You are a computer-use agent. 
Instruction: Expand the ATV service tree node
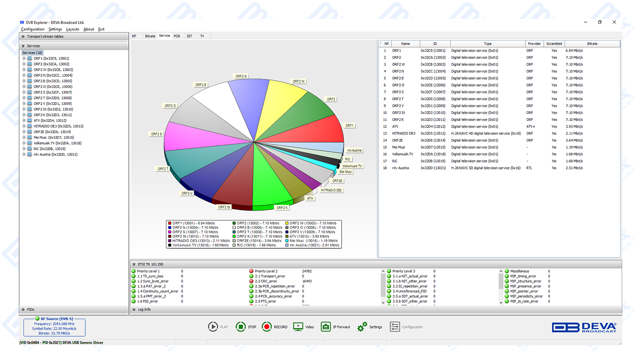24,121
